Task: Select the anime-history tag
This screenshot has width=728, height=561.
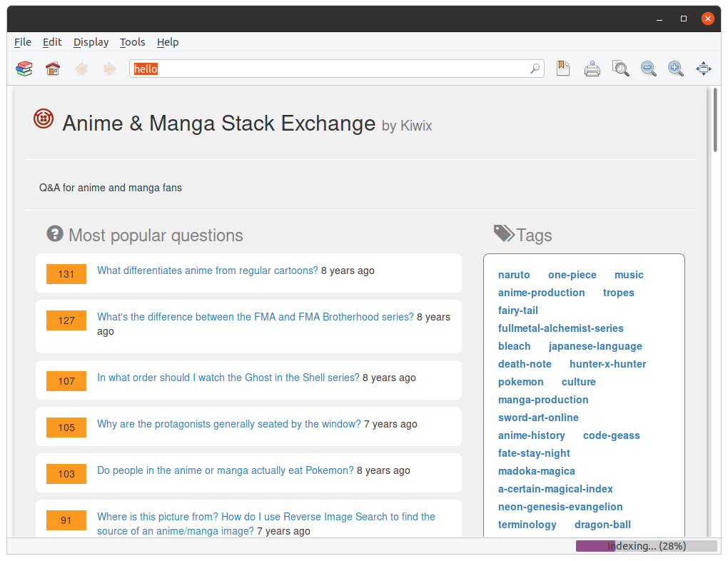Action: (532, 435)
